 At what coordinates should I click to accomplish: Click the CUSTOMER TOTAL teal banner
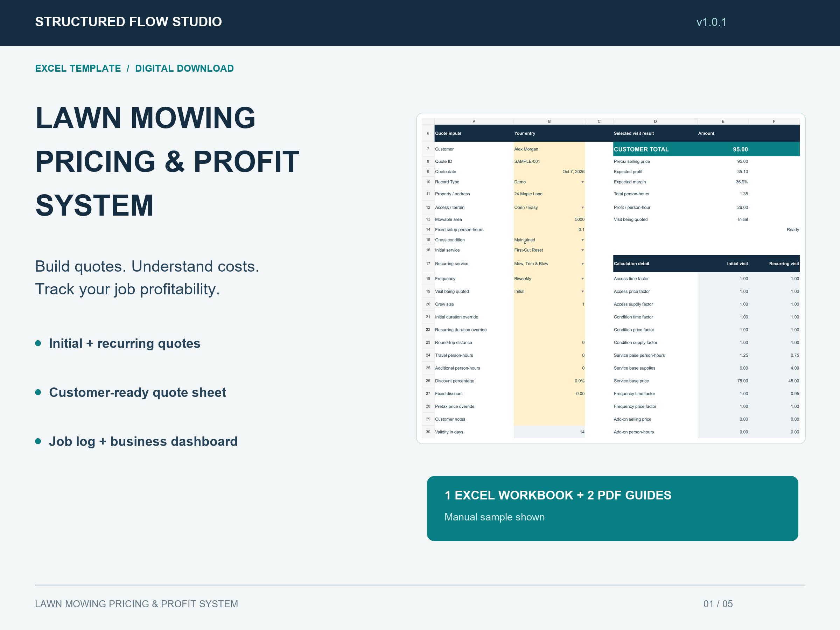(706, 149)
